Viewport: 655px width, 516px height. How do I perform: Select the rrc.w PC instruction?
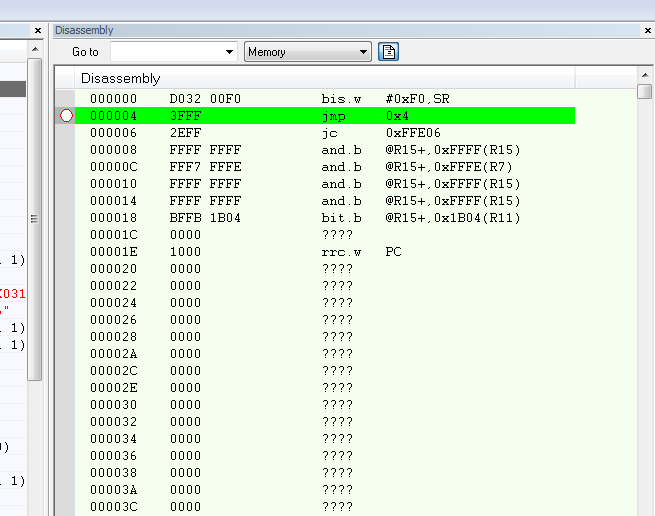pyautogui.click(x=325, y=252)
